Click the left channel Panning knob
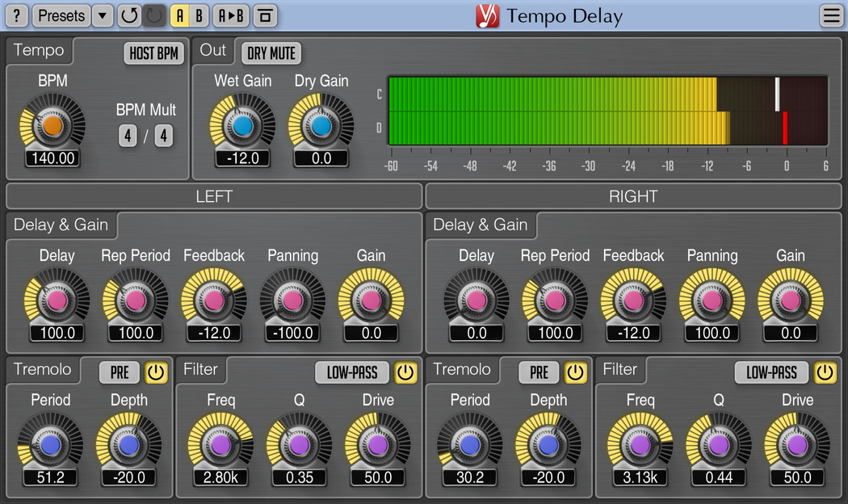The height and width of the screenshot is (504, 848). (292, 300)
